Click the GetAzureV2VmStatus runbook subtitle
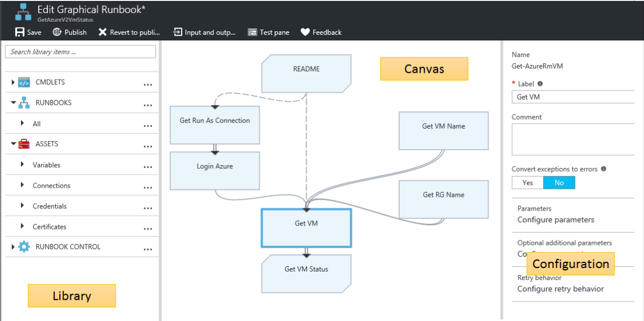This screenshot has height=321, width=644. click(64, 19)
